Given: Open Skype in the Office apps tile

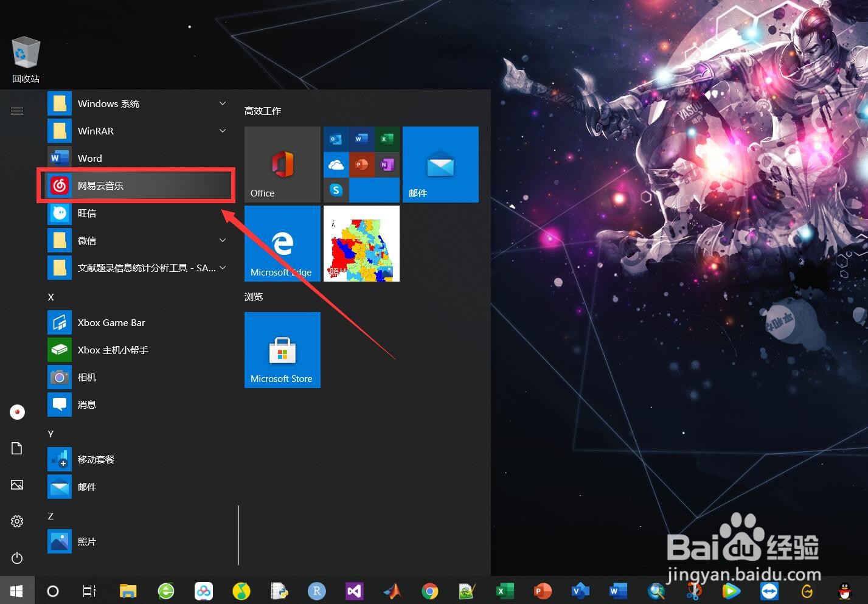Looking at the screenshot, I should (x=336, y=190).
